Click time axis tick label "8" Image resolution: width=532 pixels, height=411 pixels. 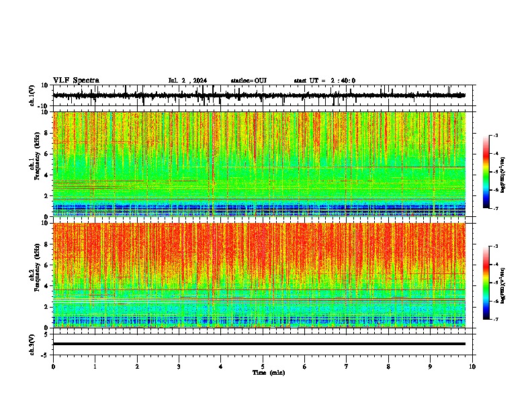pos(388,367)
